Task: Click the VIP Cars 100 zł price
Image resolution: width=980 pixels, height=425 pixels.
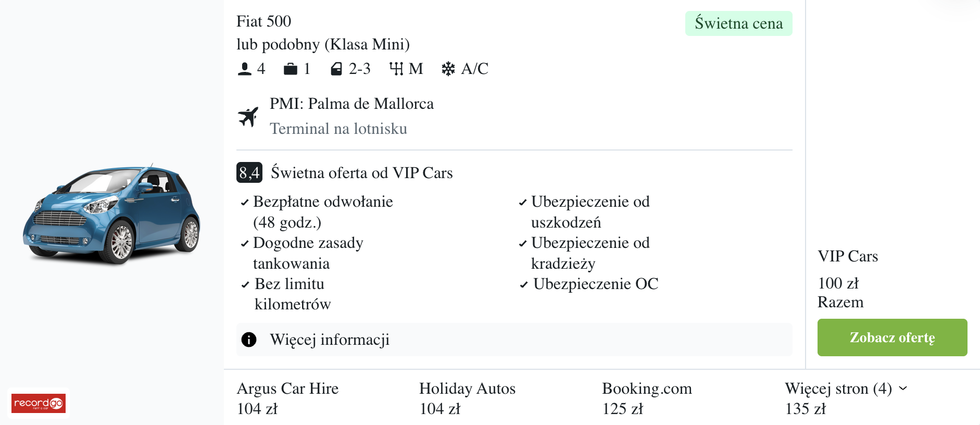Action: click(838, 283)
